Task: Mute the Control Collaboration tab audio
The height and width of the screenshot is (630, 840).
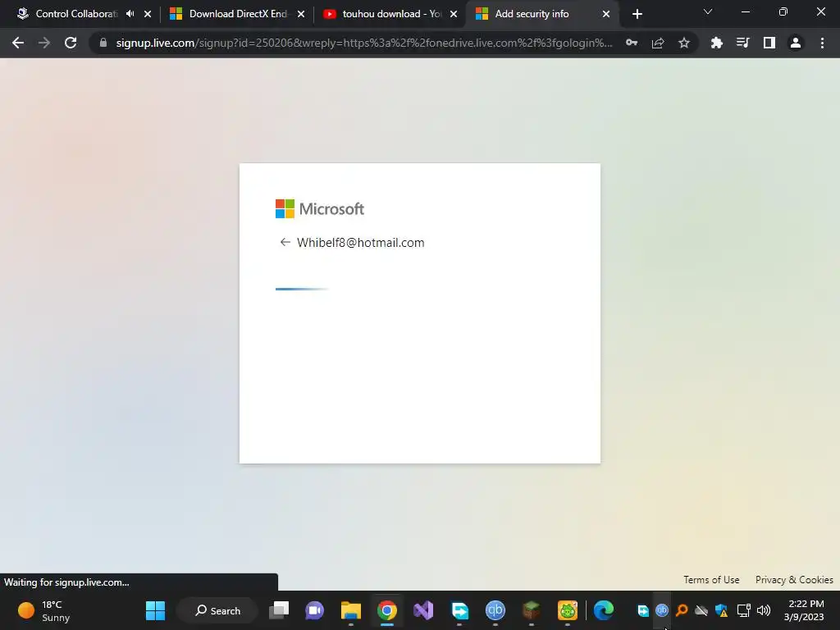Action: [130, 14]
